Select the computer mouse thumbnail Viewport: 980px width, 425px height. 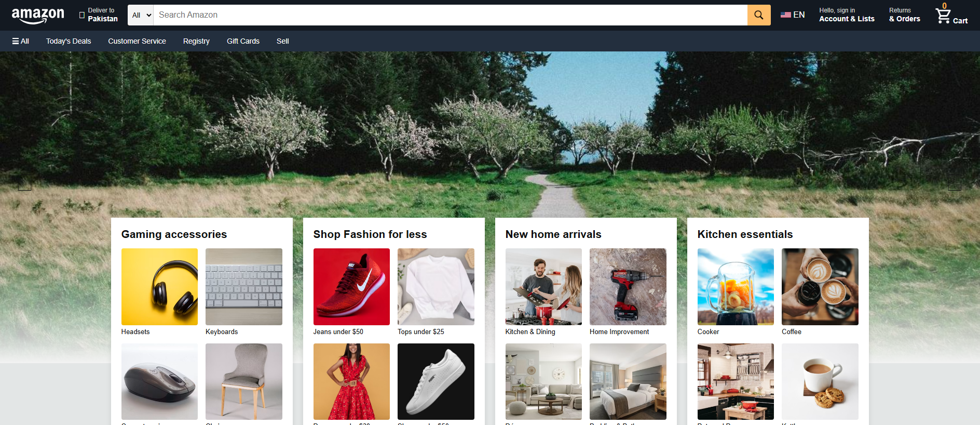[159, 381]
